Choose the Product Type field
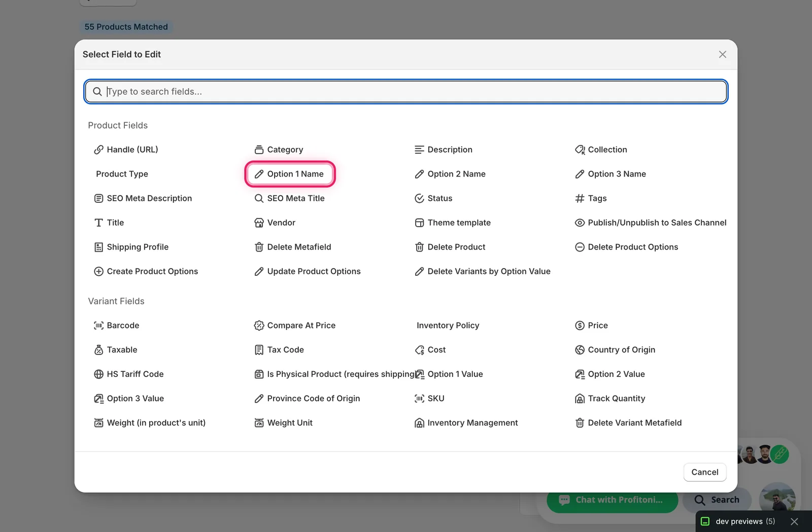This screenshot has height=532, width=812. pos(122,174)
